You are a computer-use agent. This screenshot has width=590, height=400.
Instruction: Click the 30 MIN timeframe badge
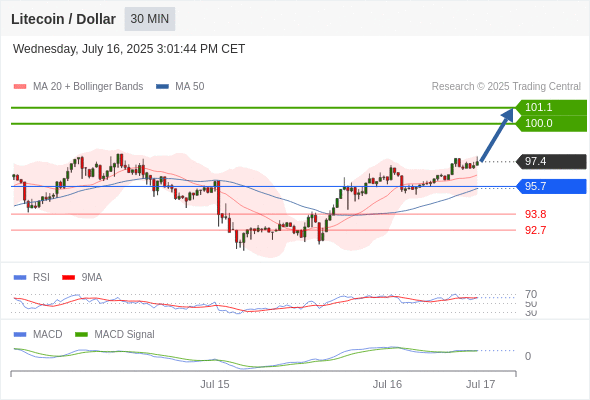pos(150,19)
